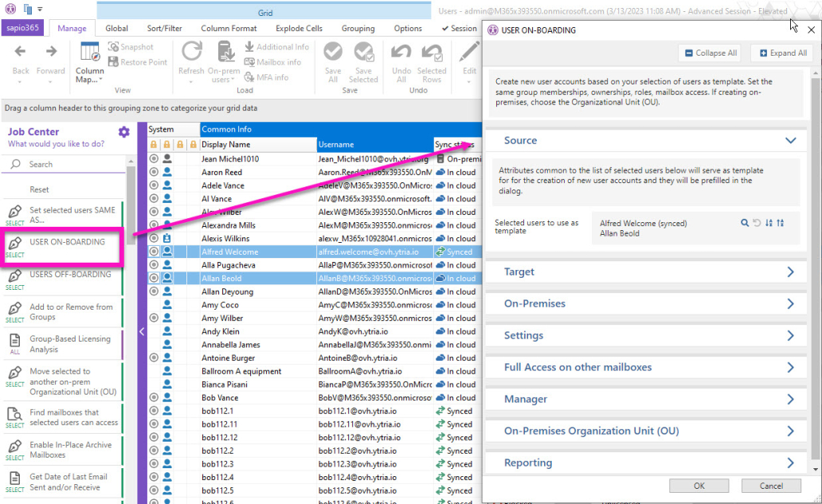
Task: Open the sapio365 application menu
Action: [x=22, y=28]
